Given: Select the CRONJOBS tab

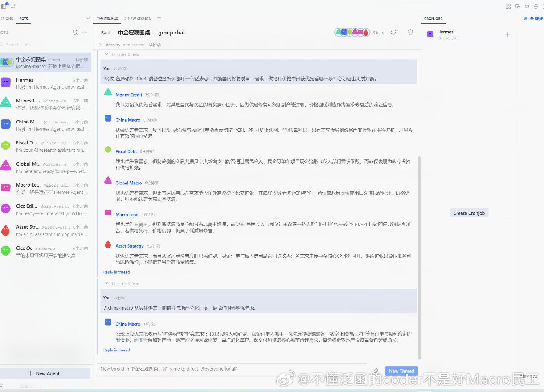Looking at the screenshot, I should (433, 19).
